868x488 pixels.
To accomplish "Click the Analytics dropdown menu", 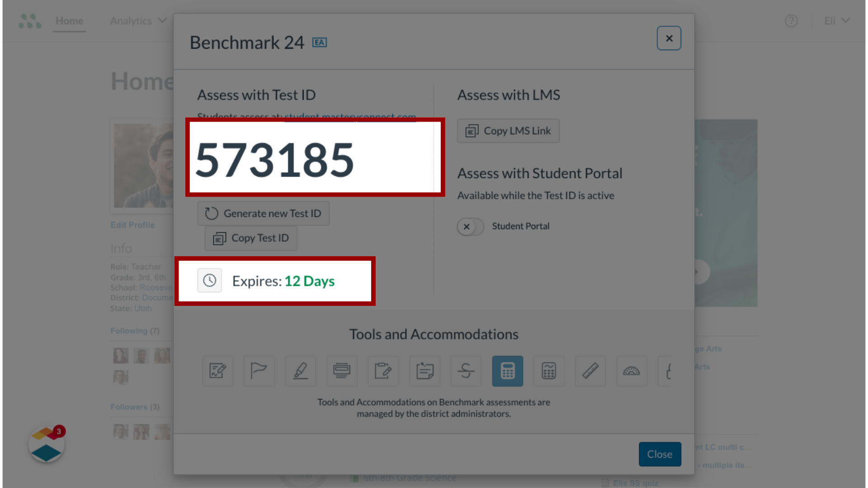I will 137,20.
